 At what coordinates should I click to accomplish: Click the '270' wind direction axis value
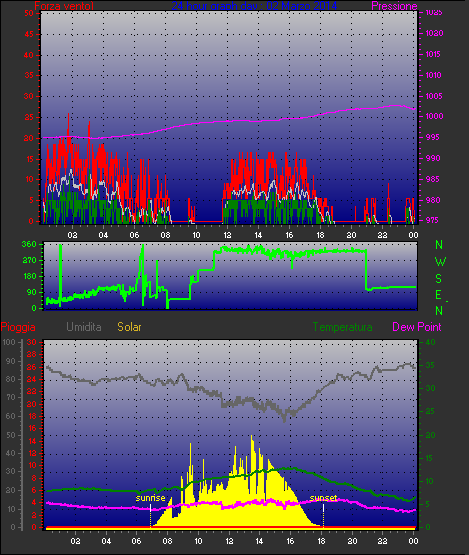29,261
